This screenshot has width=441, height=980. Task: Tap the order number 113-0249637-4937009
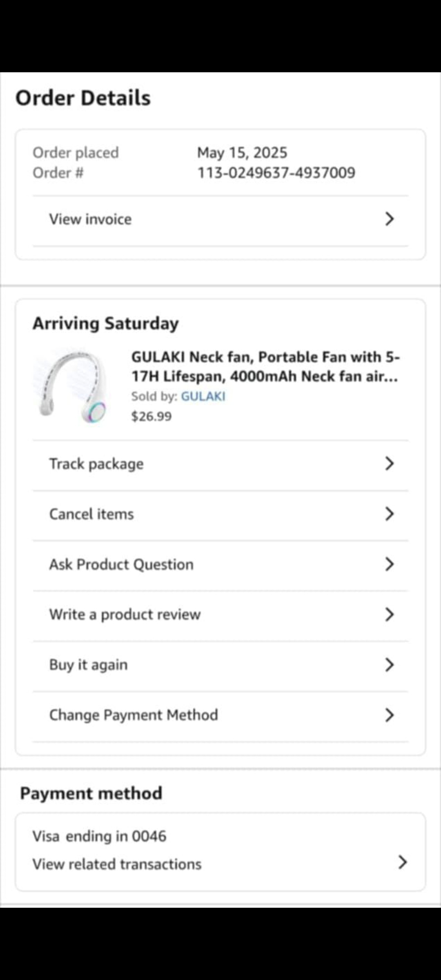pyautogui.click(x=276, y=173)
